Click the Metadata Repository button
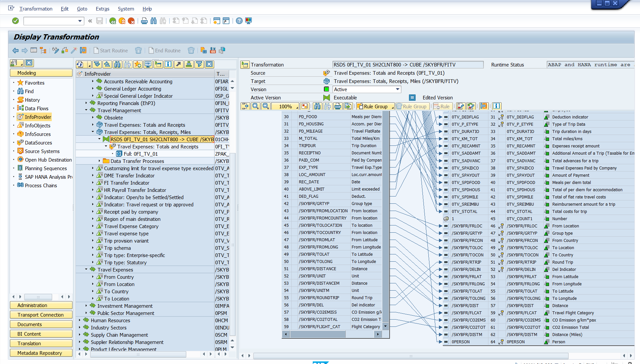 [x=41, y=353]
